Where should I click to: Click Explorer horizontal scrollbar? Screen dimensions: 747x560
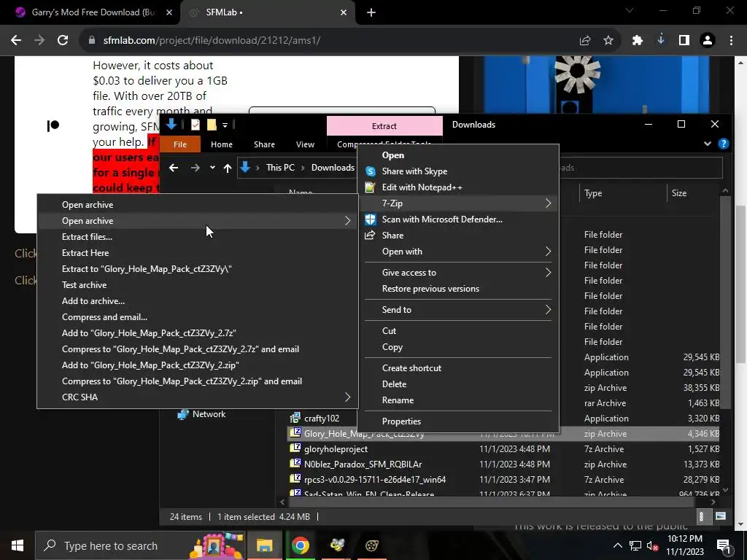(x=491, y=502)
